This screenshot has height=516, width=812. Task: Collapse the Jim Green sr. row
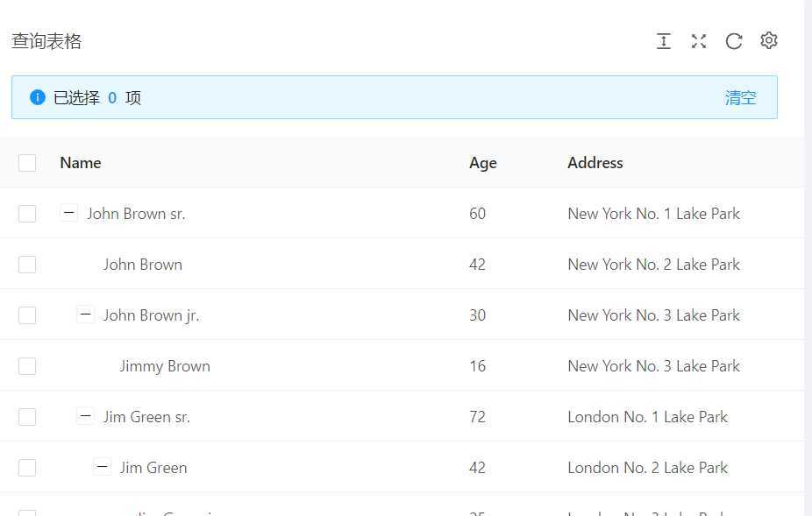85,416
